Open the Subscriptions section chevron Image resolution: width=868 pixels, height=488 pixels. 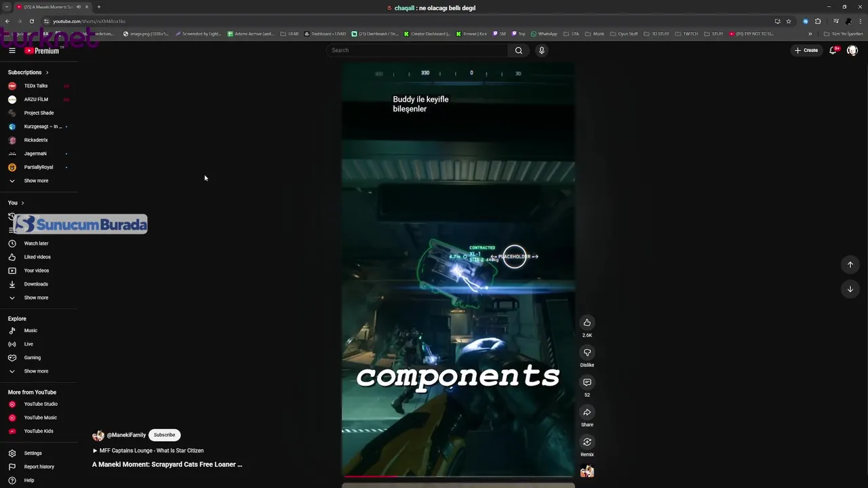tap(47, 73)
